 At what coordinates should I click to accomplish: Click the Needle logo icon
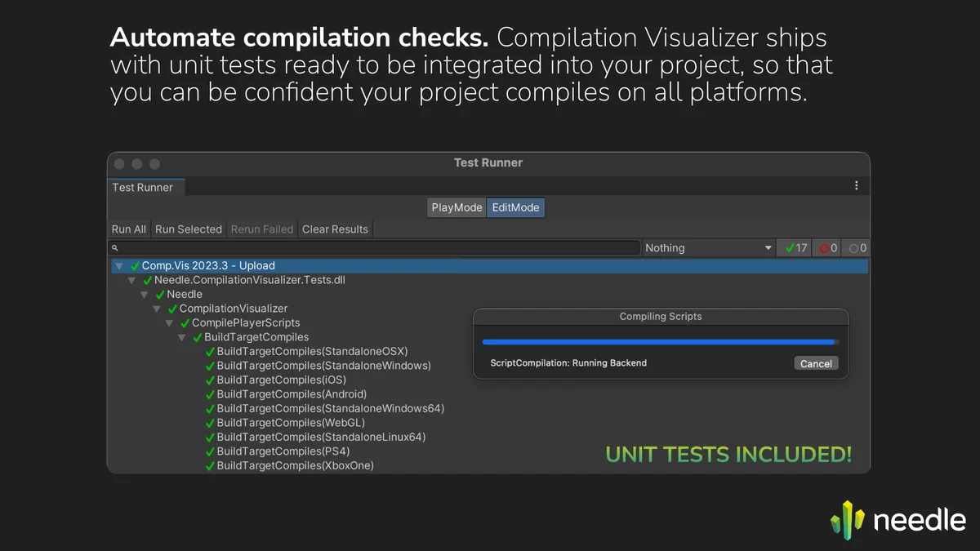point(847,520)
